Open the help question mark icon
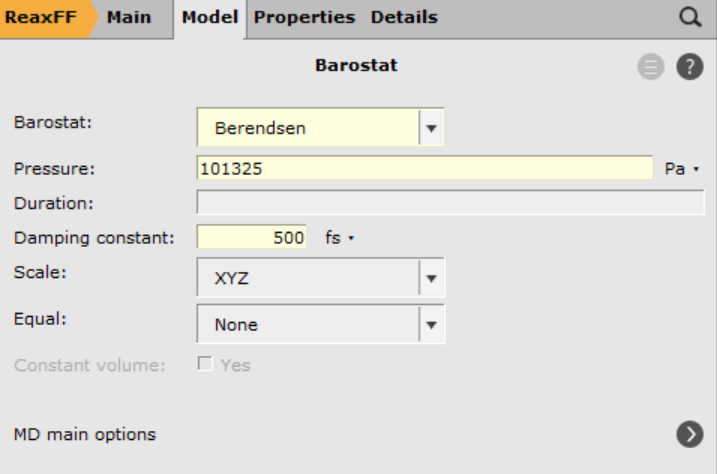This screenshot has height=474, width=717. pyautogui.click(x=690, y=68)
